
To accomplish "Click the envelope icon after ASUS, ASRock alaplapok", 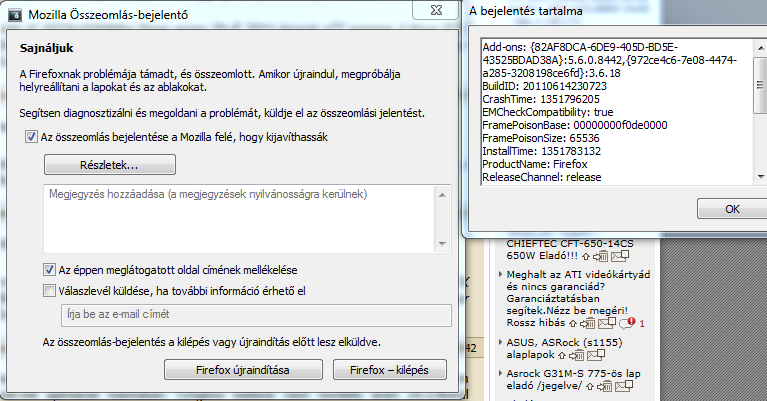I will [596, 355].
